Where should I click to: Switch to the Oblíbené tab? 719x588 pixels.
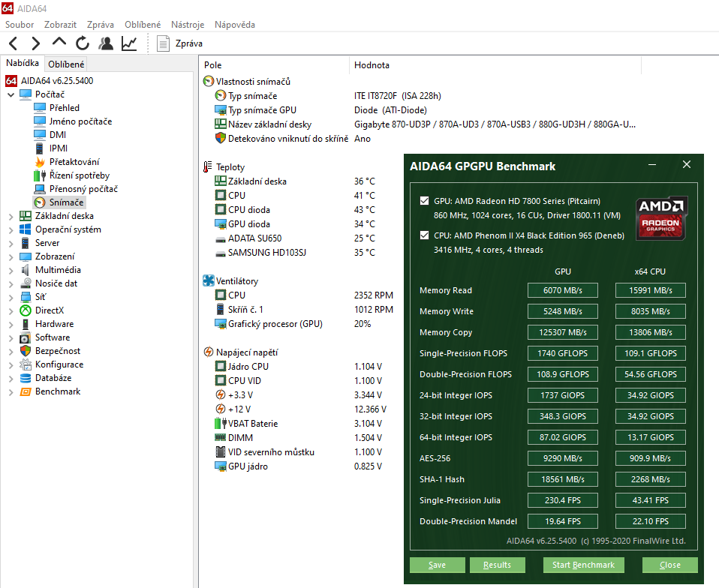(66, 64)
